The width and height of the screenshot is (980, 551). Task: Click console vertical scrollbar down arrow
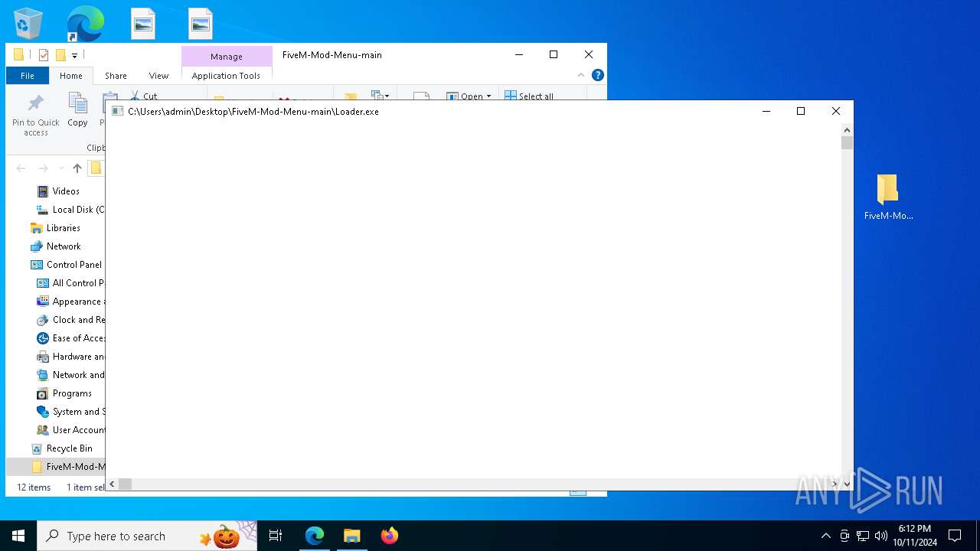pyautogui.click(x=847, y=484)
